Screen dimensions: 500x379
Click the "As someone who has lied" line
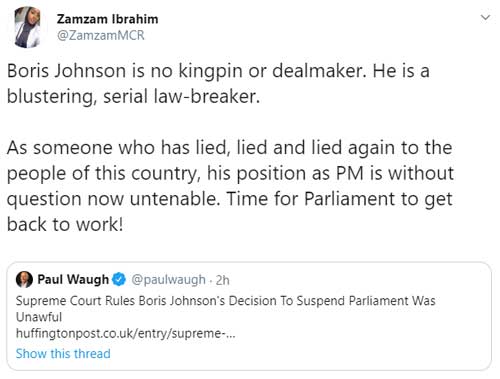coord(230,148)
